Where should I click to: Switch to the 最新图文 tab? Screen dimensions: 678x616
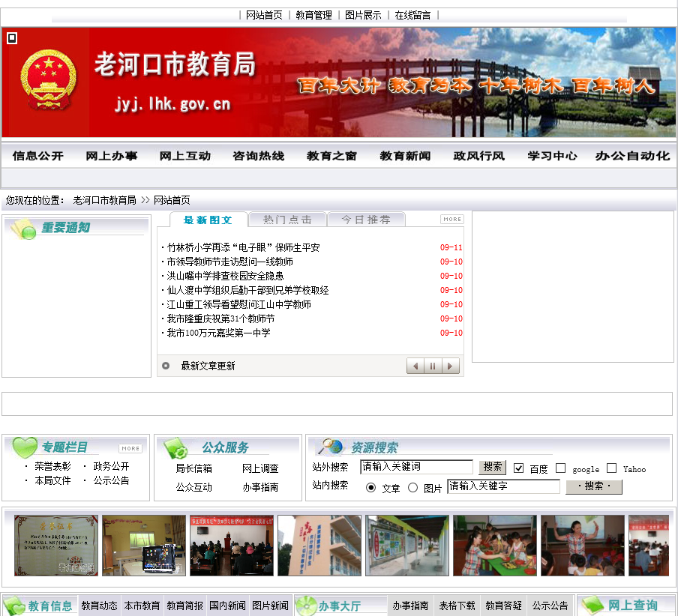click(x=208, y=220)
